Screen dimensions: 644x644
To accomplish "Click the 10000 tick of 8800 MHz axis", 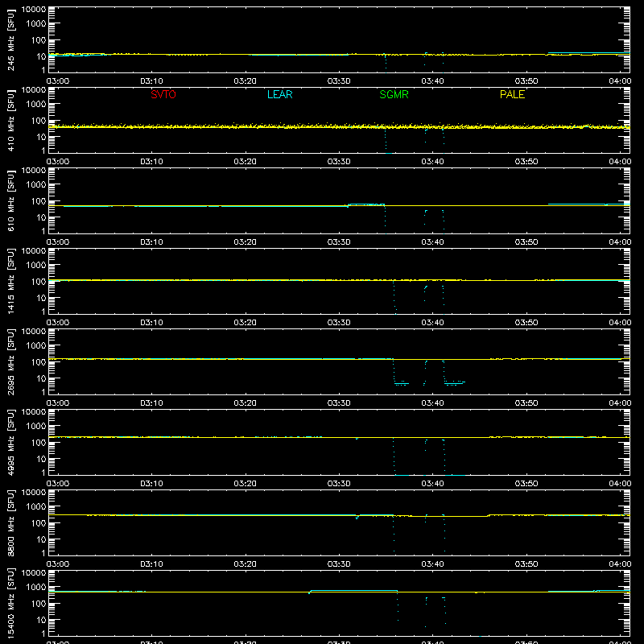I will 34,493.
